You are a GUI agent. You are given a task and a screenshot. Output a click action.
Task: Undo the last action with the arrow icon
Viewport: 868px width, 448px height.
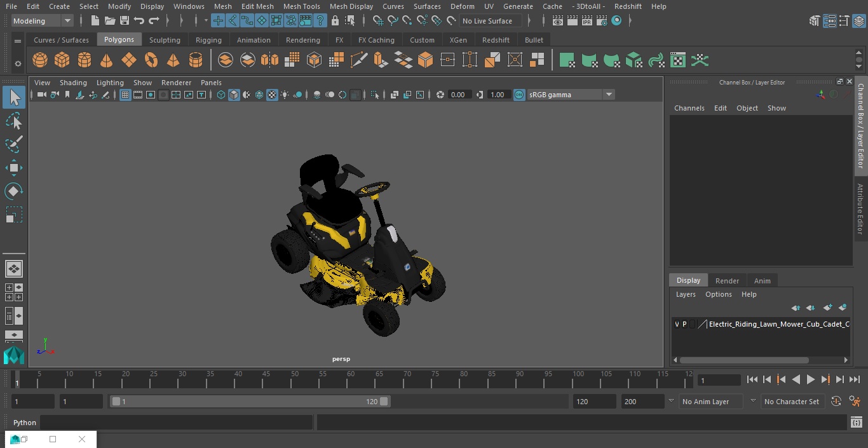(x=139, y=21)
